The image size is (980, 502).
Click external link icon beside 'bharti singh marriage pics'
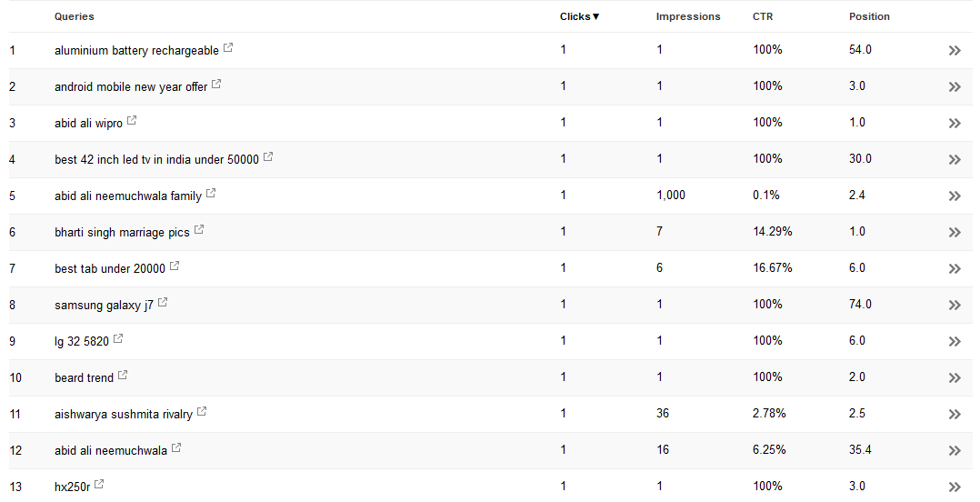[x=199, y=230]
